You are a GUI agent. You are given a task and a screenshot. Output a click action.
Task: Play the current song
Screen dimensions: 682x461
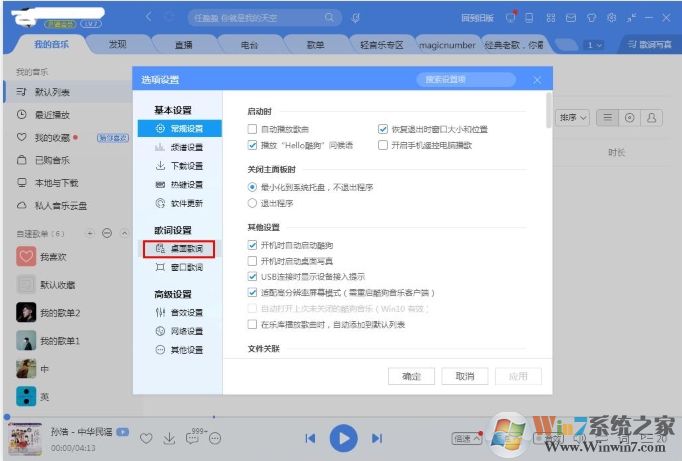click(x=344, y=438)
